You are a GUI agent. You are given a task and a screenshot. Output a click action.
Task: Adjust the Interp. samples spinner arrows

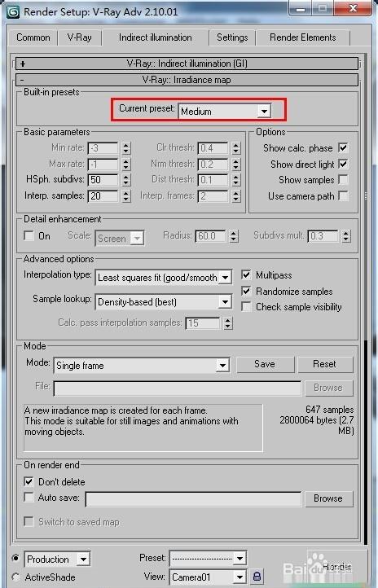pyautogui.click(x=126, y=195)
